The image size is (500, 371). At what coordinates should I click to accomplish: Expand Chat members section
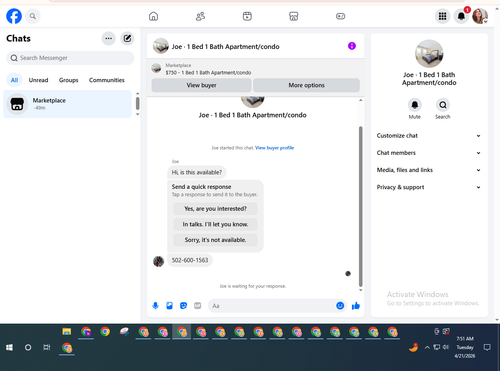[429, 153]
